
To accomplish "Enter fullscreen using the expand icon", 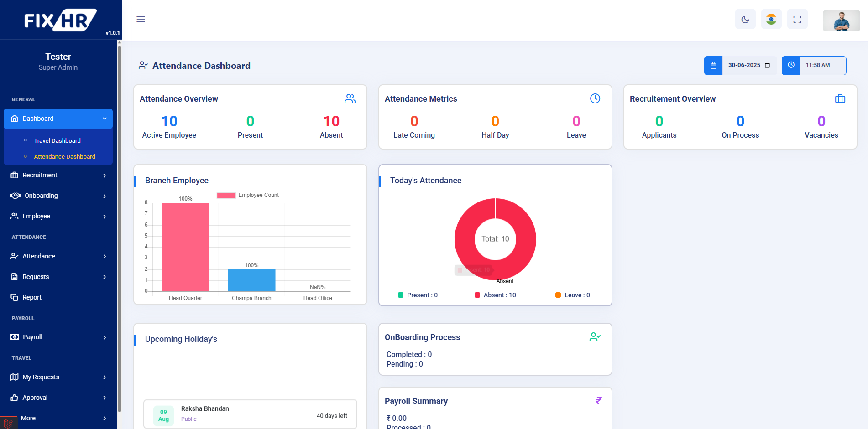I will (797, 19).
